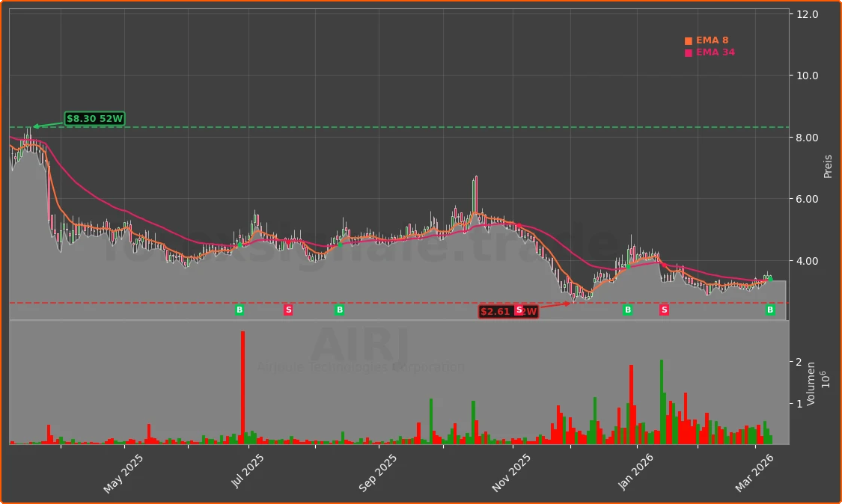842x504 pixels.
Task: Select the May 2025 date axis label
Action: (122, 470)
